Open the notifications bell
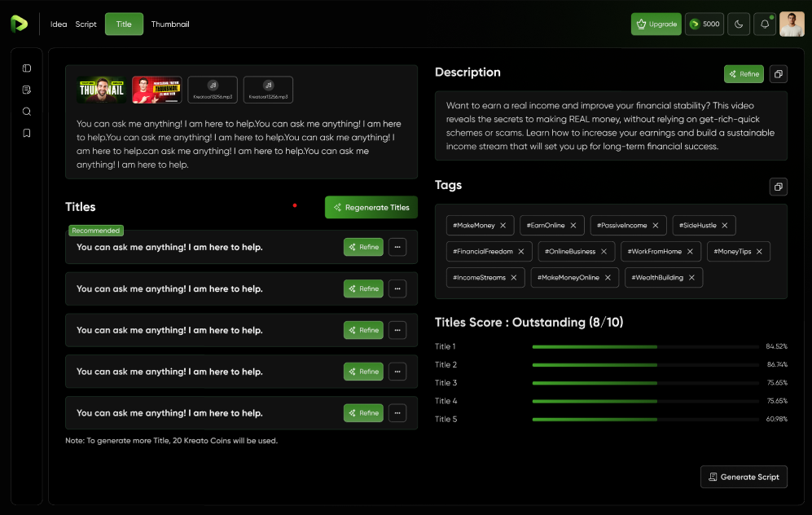Screen dimensions: 812x515 point(765,24)
